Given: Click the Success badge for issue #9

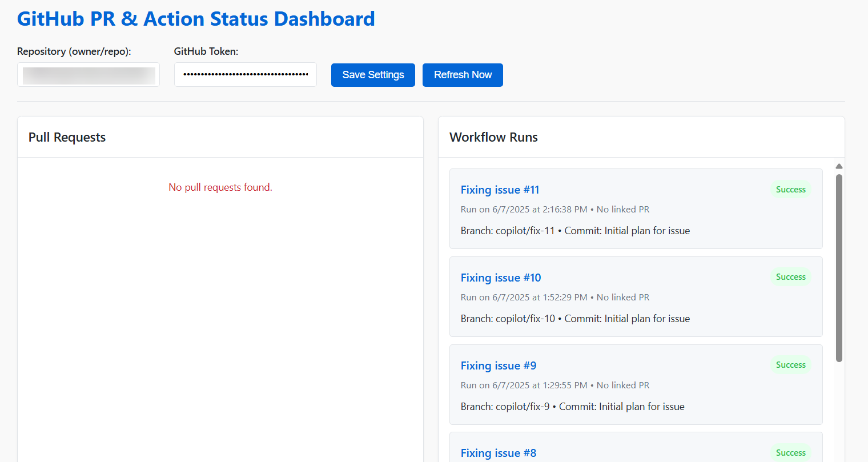Looking at the screenshot, I should click(x=790, y=365).
